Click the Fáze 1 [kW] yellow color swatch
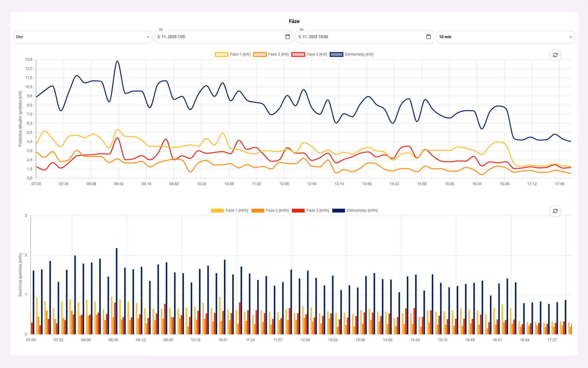The width and height of the screenshot is (588, 368). (221, 54)
